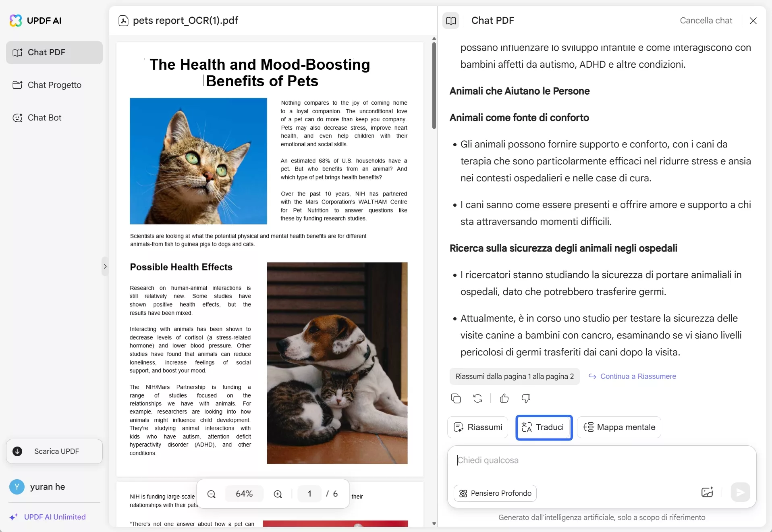
Task: Click the open-book icon in chat header
Action: [451, 21]
